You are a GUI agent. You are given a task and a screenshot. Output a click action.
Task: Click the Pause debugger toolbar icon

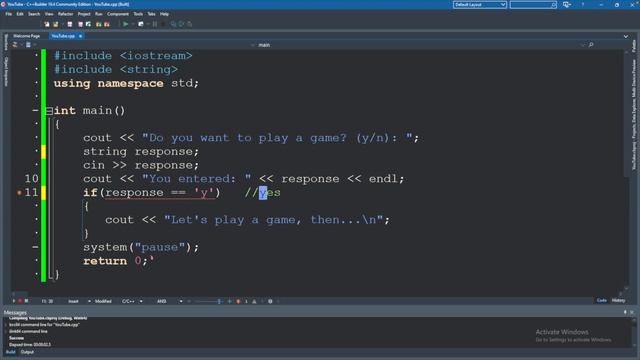coord(155,24)
